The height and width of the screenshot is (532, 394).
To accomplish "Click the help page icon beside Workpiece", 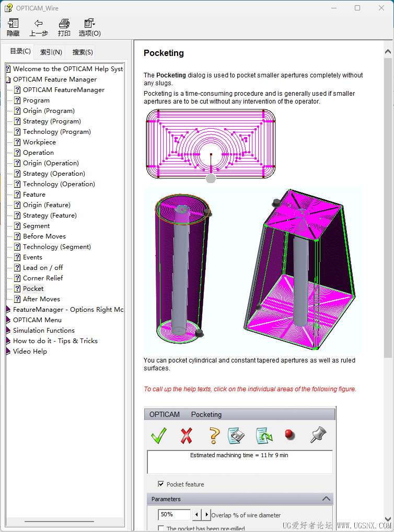I will [x=17, y=142].
